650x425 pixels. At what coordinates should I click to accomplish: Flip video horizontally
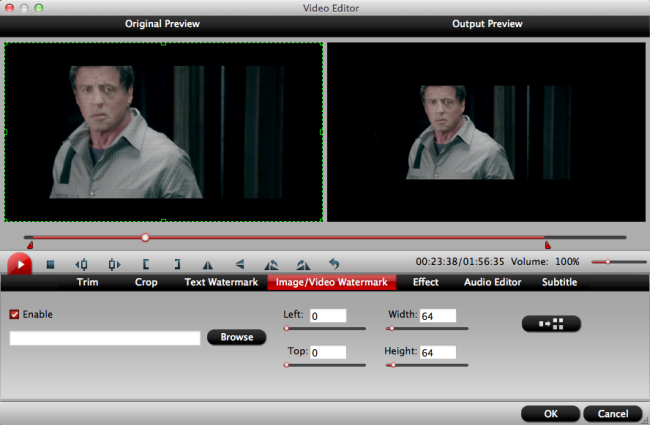[x=208, y=265]
